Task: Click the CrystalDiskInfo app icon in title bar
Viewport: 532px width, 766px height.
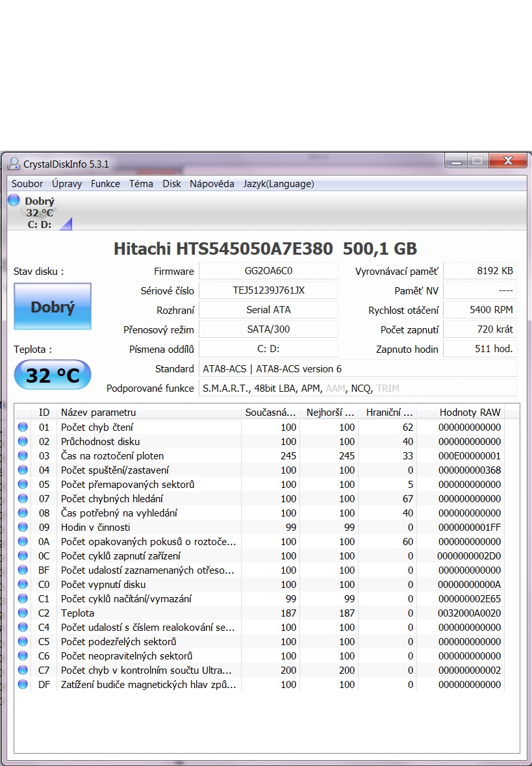Action: pyautogui.click(x=14, y=164)
